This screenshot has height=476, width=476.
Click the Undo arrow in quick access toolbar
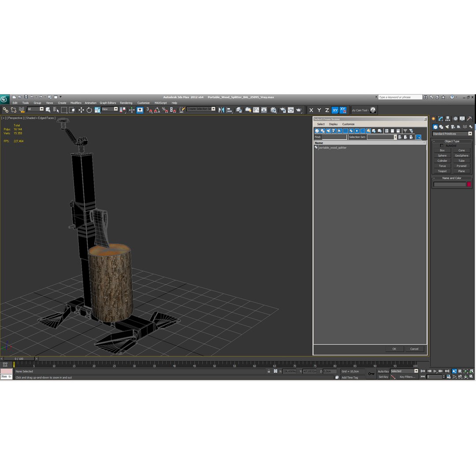coord(32,97)
